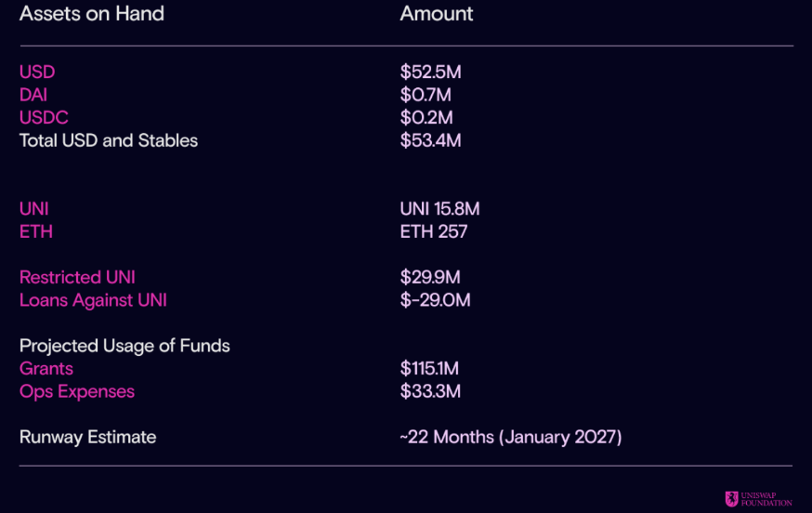Viewport: 812px width, 513px height.
Task: Select the Restricted UNI label
Action: (77, 277)
